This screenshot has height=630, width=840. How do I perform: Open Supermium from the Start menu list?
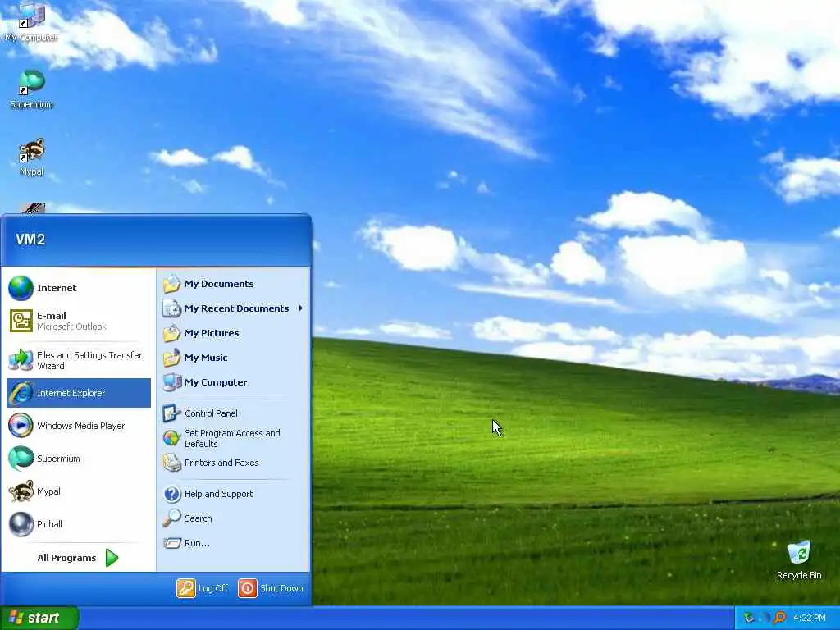(79, 459)
